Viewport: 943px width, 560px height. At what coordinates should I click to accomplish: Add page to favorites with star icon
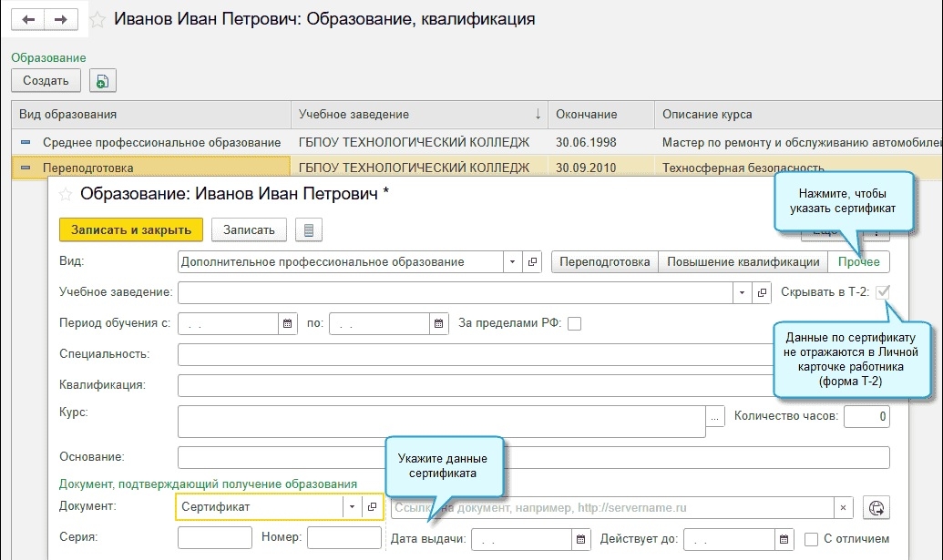97,20
